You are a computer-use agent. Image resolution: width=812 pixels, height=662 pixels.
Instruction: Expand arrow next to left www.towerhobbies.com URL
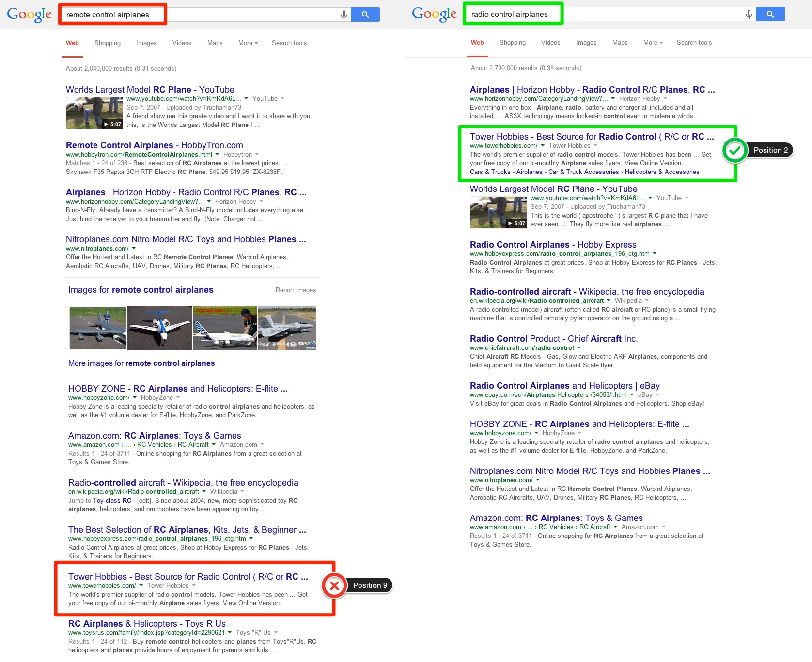(141, 585)
